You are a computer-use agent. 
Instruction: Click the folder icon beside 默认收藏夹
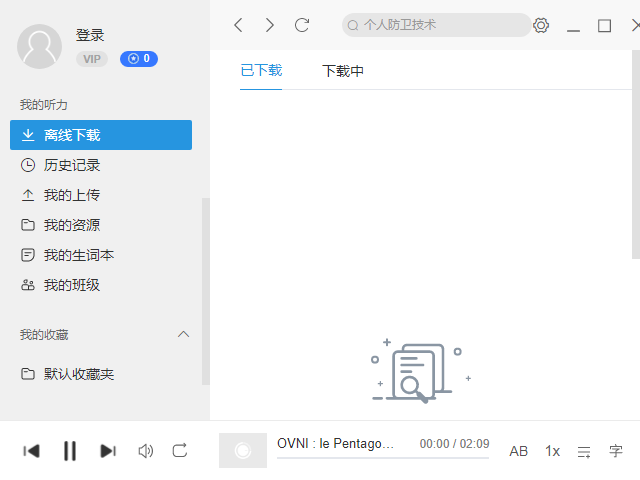point(28,374)
